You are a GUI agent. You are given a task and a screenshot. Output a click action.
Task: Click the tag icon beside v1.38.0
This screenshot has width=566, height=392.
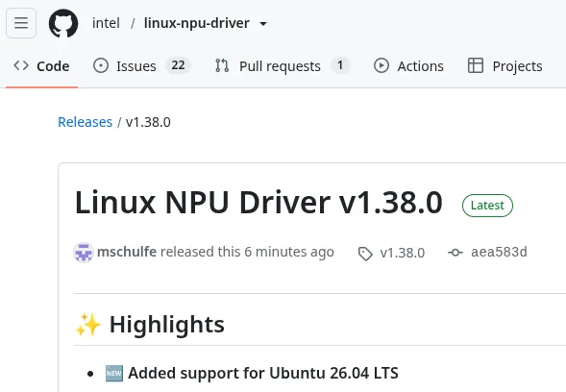point(365,254)
